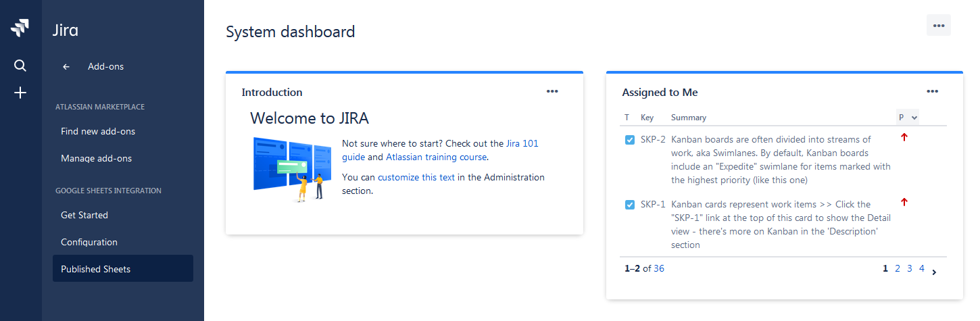Click the back arrow beside Add-ons
980x321 pixels.
(x=66, y=67)
